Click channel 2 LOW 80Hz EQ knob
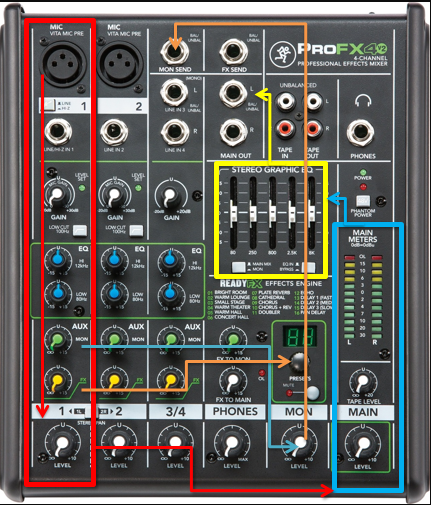Screen dimensions: 431x505 click(x=114, y=293)
